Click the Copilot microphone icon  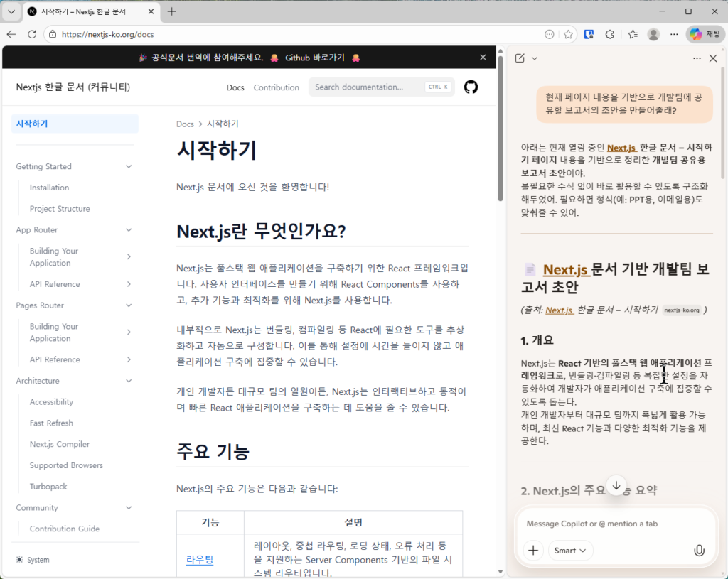tap(699, 551)
